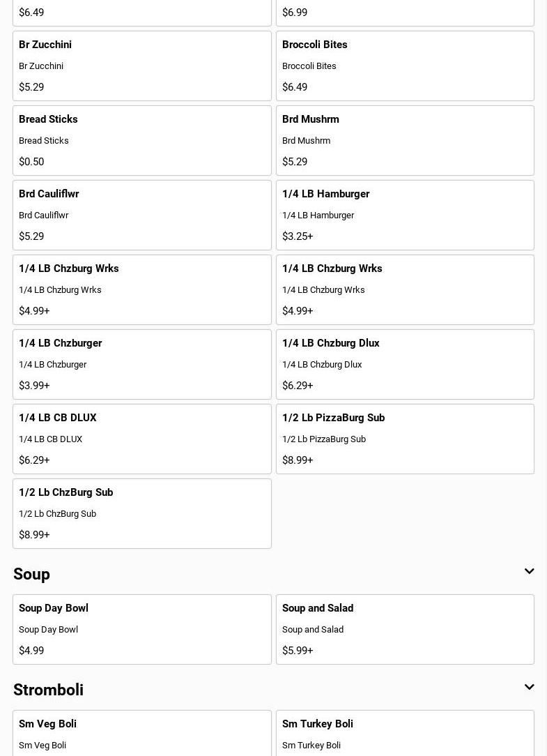Click the Soup category heading

[x=31, y=574]
